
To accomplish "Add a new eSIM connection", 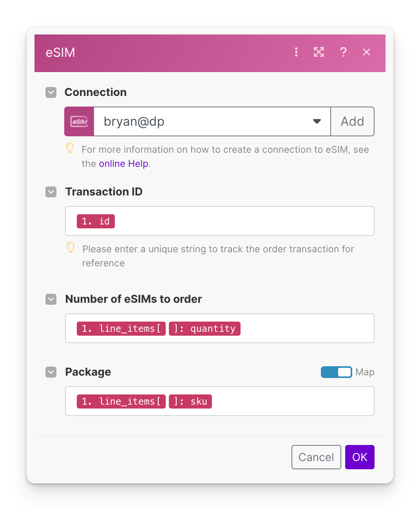I will point(352,121).
